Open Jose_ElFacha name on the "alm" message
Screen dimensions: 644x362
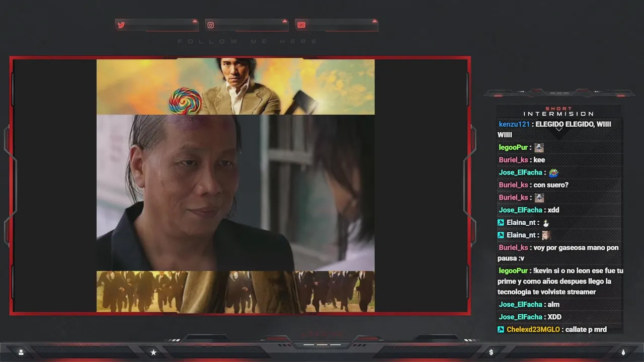tap(520, 305)
